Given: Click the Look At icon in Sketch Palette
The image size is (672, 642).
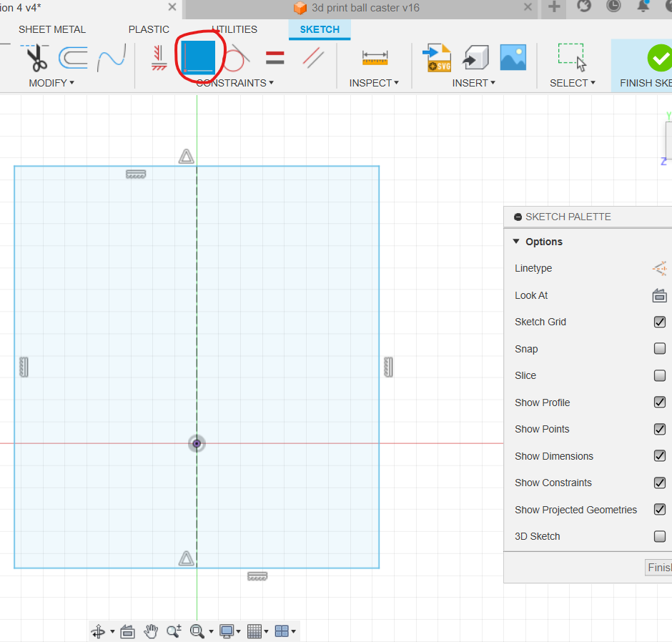Looking at the screenshot, I should (659, 295).
